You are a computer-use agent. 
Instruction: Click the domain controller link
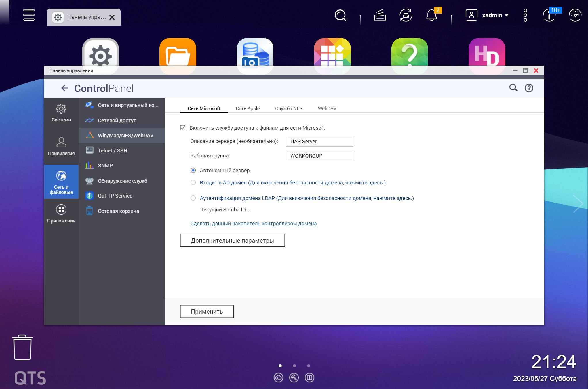253,223
